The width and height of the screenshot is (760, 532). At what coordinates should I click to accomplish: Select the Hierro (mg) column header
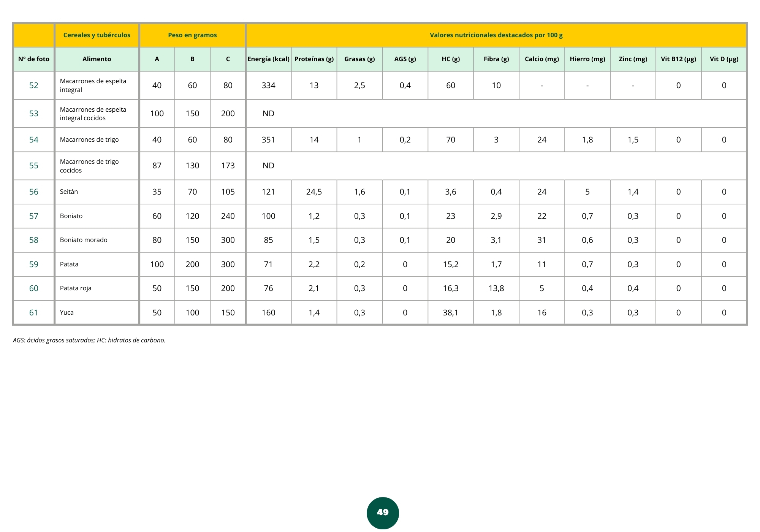pyautogui.click(x=587, y=59)
